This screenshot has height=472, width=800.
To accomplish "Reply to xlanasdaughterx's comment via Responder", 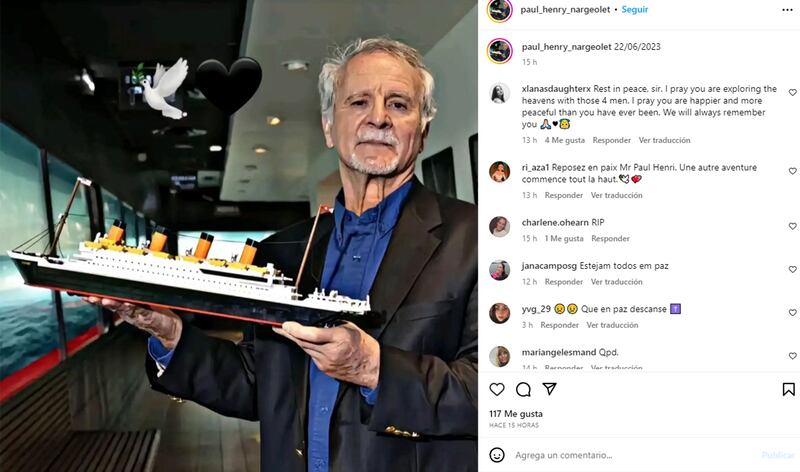I will (611, 140).
